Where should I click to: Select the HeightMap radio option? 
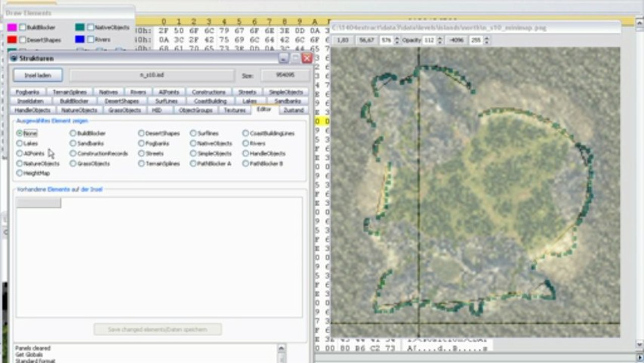(19, 173)
